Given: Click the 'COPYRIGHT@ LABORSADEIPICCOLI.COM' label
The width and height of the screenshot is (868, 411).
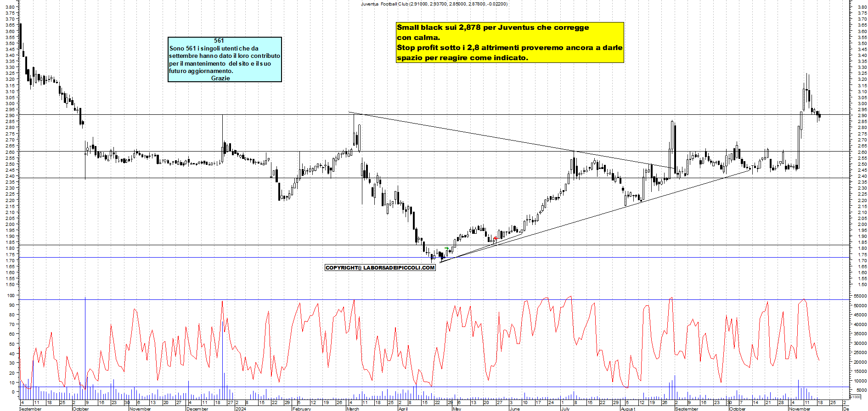Looking at the screenshot, I should click(380, 268).
